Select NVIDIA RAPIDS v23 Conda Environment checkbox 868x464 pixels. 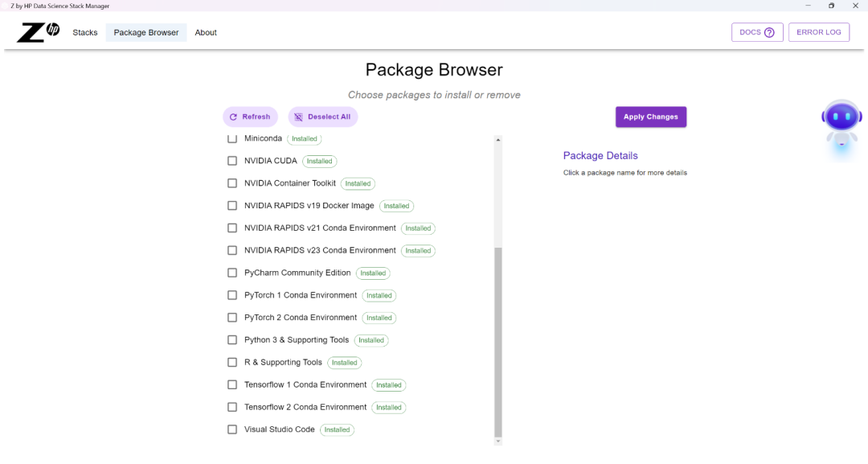coord(232,251)
